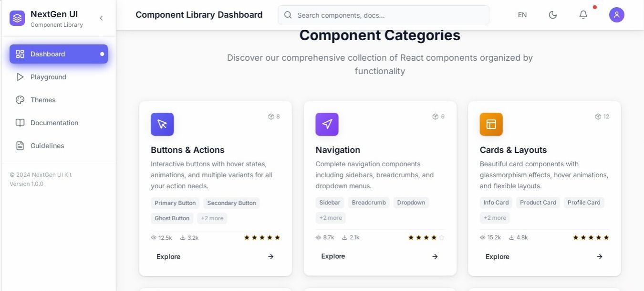Click the Navigation card star rating
Image resolution: width=644 pixels, height=291 pixels.
pos(426,237)
